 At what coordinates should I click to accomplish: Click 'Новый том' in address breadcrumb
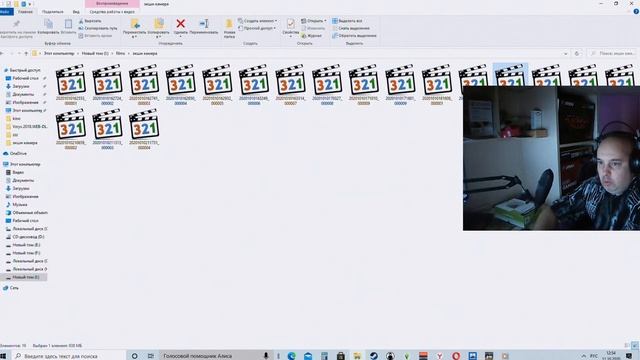95,53
